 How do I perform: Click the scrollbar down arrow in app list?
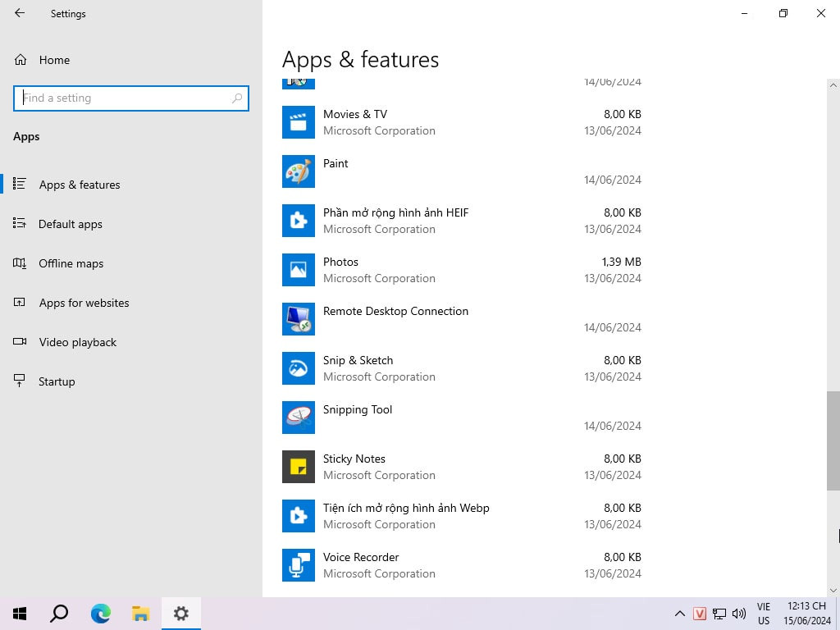833,590
